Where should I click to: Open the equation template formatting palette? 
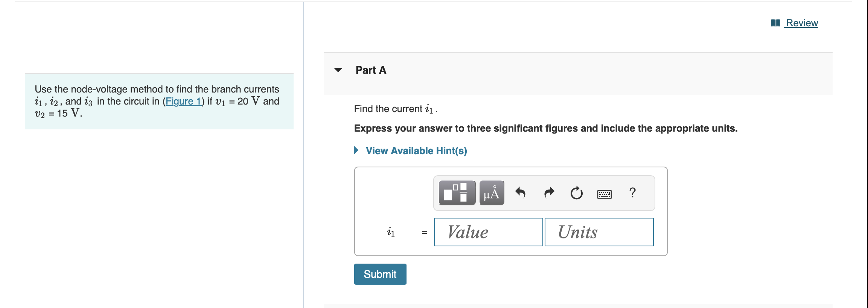458,193
